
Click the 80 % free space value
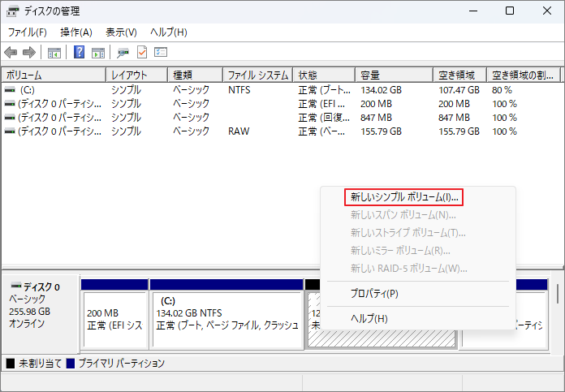click(502, 90)
